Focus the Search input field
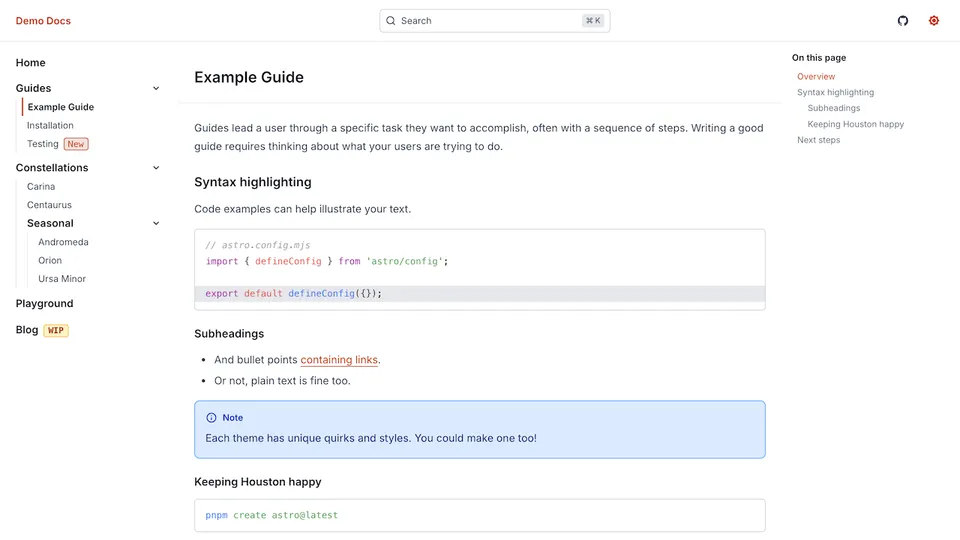The height and width of the screenshot is (540, 960). click(x=495, y=21)
